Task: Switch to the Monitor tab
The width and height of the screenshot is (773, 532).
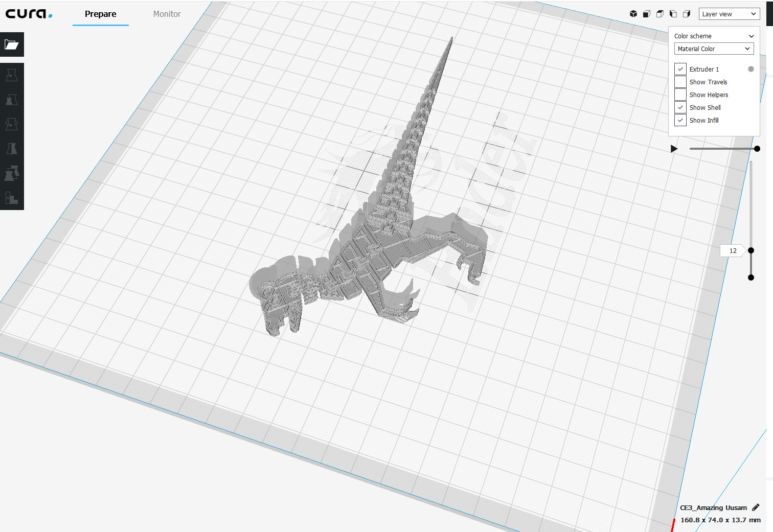Action: point(167,14)
